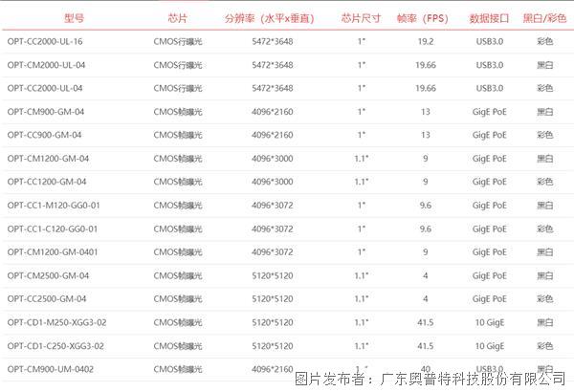Select the 黑白/彩色 column header
Viewport: 574px width, 392px height.
pos(544,18)
